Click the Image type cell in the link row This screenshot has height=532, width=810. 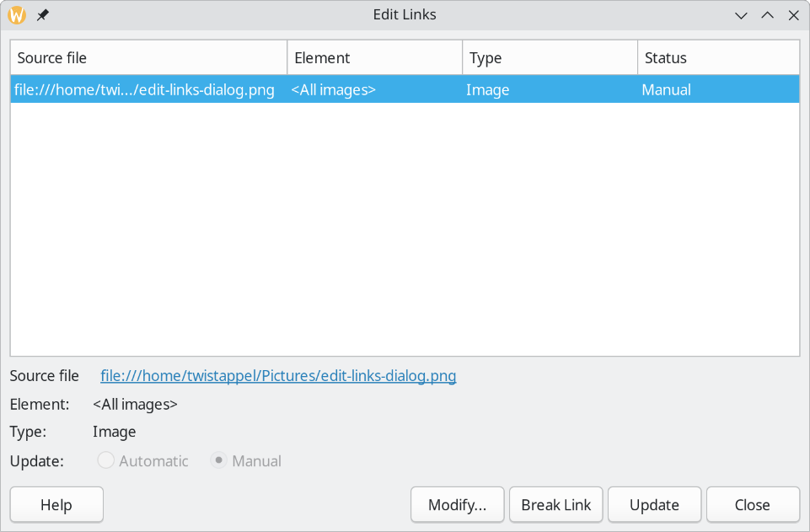487,89
